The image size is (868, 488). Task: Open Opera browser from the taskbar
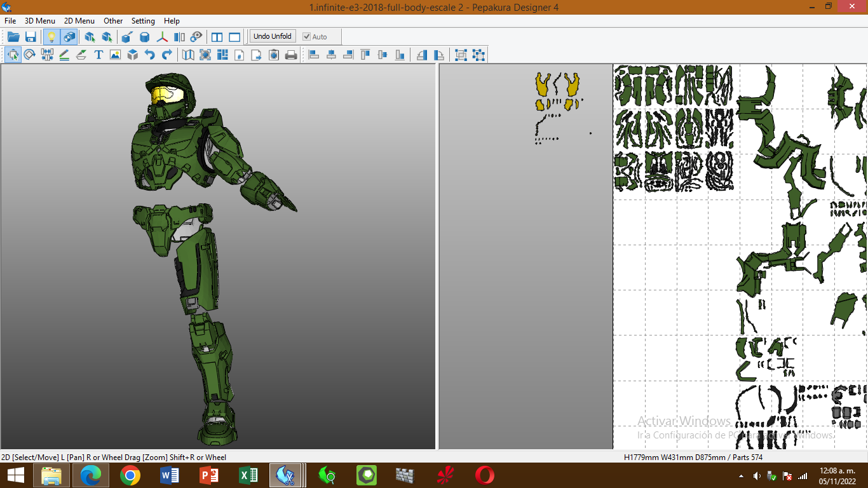pos(485,475)
